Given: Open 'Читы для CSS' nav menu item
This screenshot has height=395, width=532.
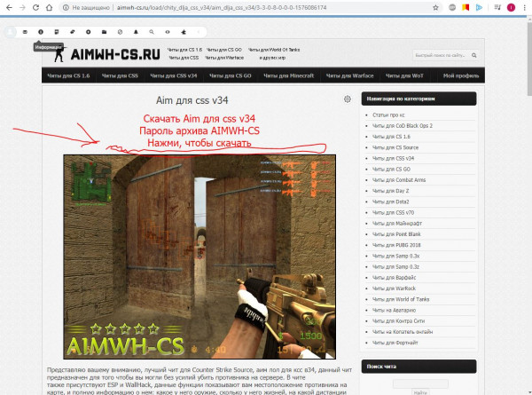Looking at the screenshot, I should click(x=120, y=75).
